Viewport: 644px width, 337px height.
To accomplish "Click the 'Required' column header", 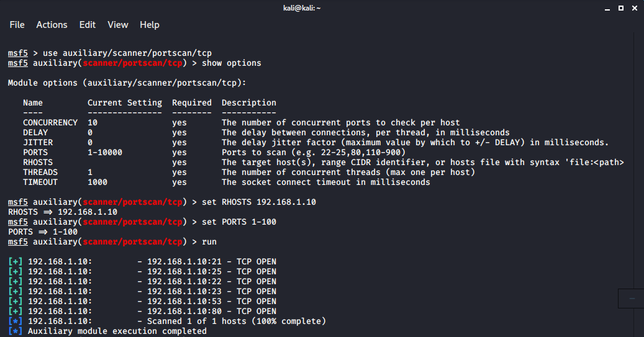I will tap(192, 102).
